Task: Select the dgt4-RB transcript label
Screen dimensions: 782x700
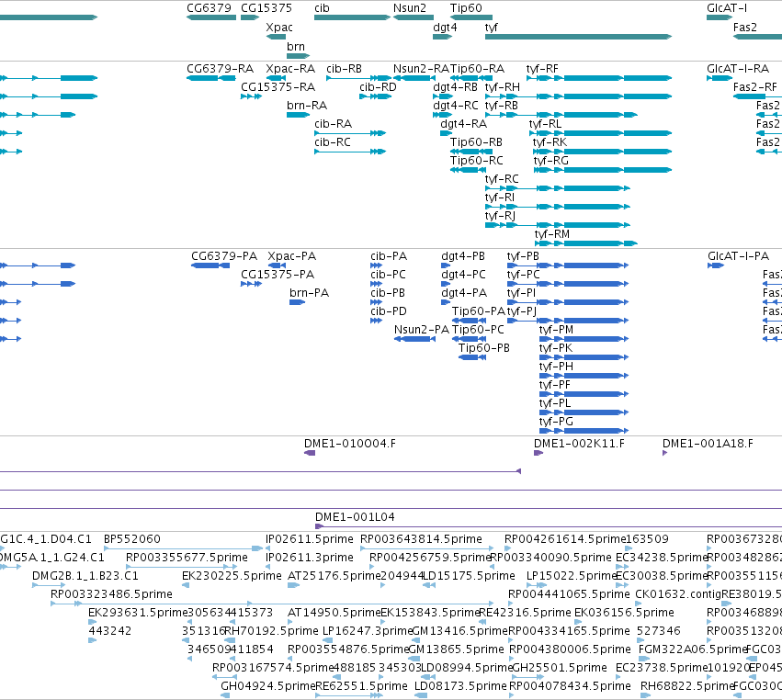Action: tap(456, 87)
